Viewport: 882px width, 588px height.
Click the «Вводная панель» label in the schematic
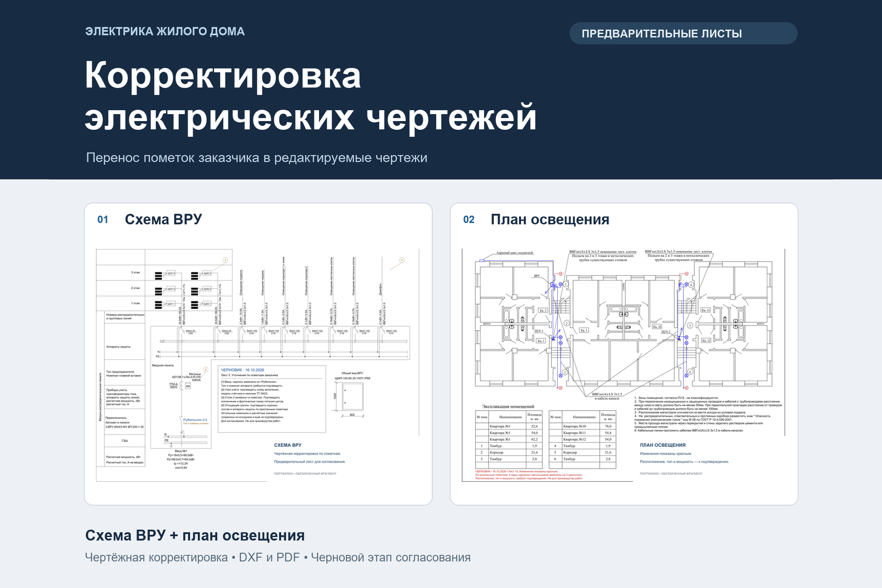(x=163, y=366)
